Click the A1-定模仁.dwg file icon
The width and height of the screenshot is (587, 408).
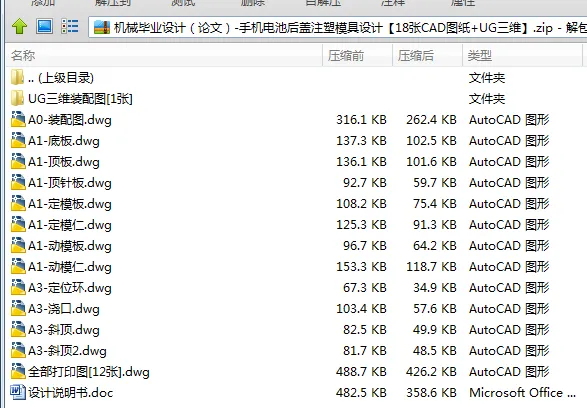(18, 224)
